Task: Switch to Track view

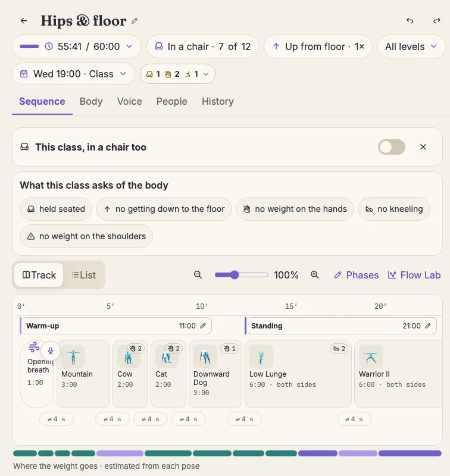Action: (39, 275)
